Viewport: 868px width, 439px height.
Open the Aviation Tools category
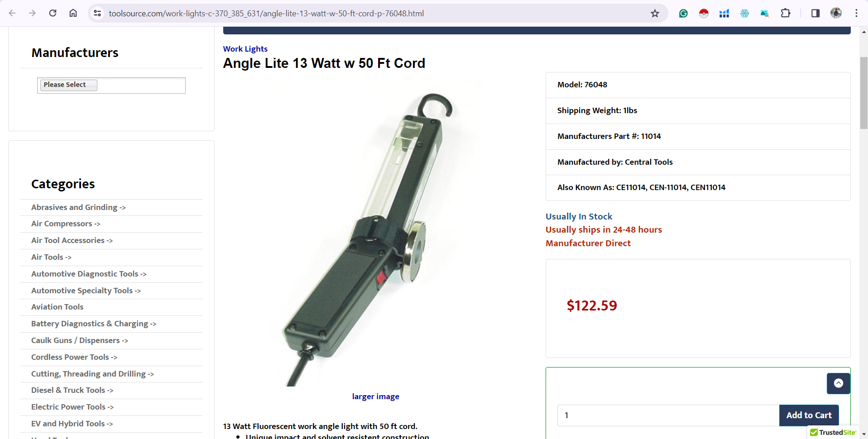click(x=58, y=307)
